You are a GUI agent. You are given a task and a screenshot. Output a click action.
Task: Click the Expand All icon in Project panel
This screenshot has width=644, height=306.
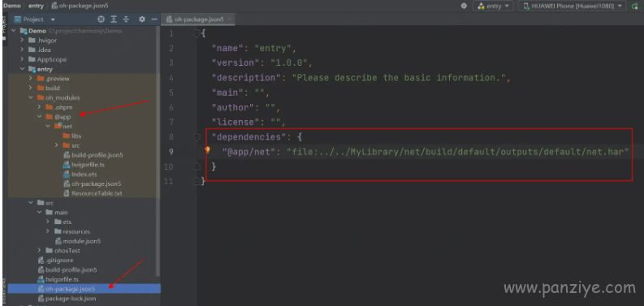(114, 19)
